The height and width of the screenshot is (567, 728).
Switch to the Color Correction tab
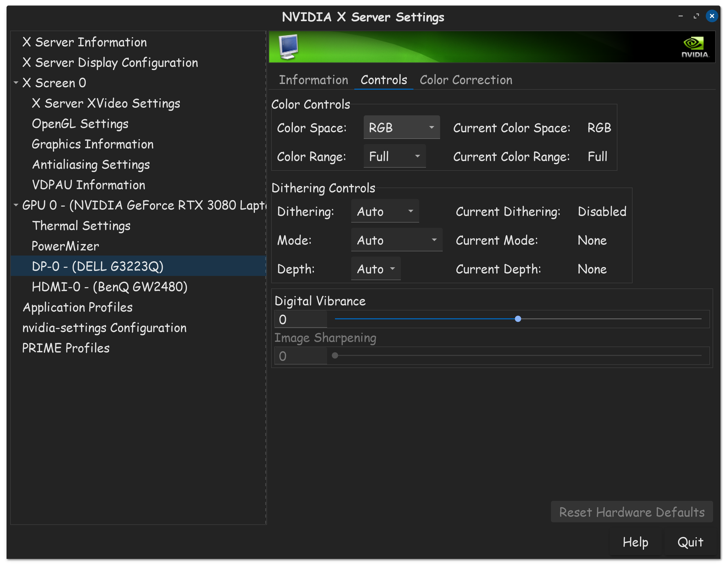466,80
